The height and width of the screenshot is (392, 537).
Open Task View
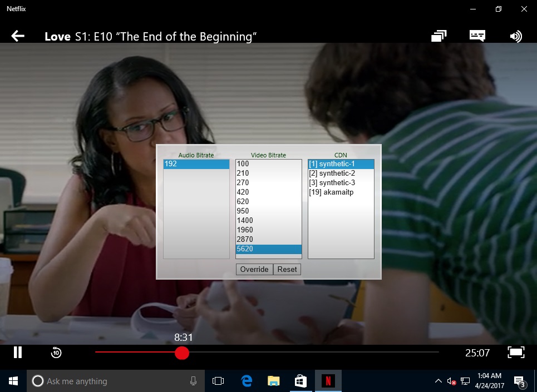(218, 381)
